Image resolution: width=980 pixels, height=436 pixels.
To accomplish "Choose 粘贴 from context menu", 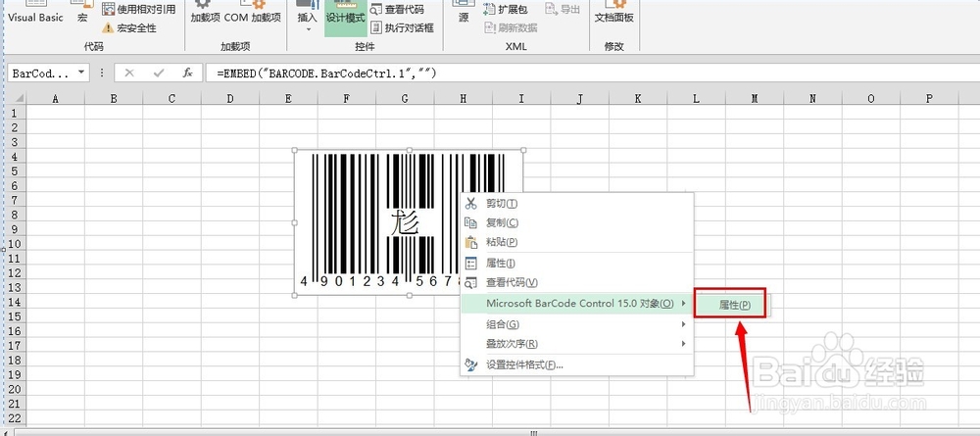I will tap(577, 242).
